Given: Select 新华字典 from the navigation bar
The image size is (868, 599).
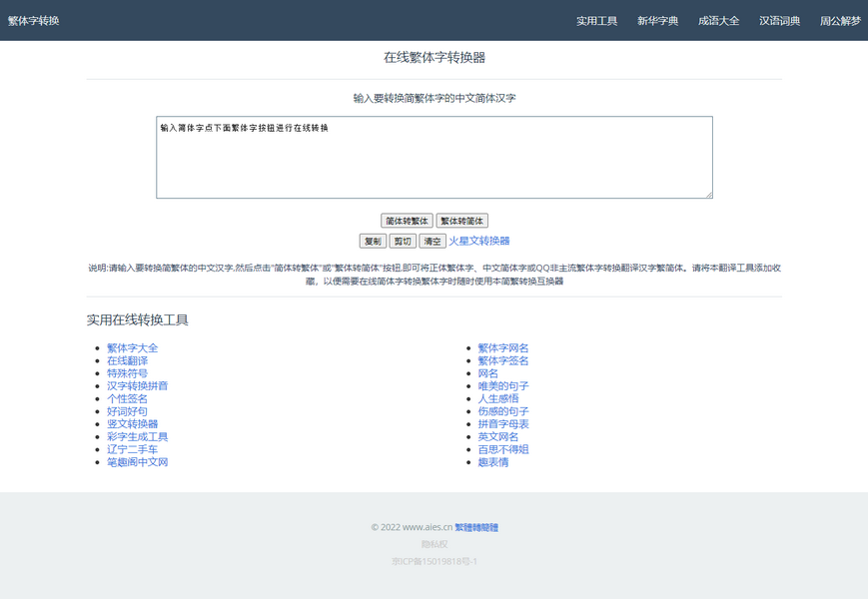Looking at the screenshot, I should coord(657,21).
